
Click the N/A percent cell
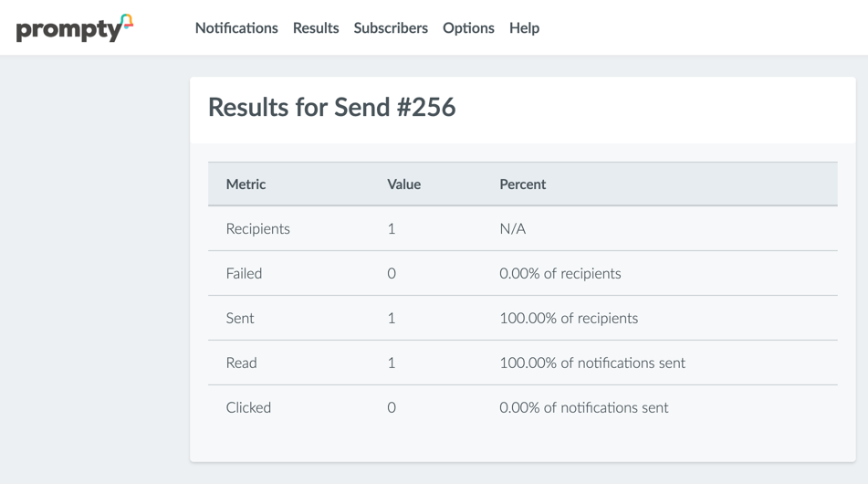point(512,229)
